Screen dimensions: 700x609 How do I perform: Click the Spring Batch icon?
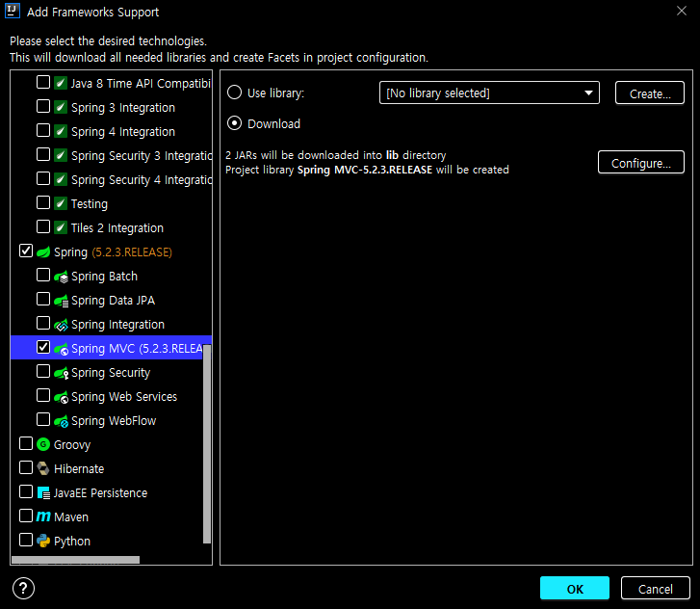tap(62, 277)
